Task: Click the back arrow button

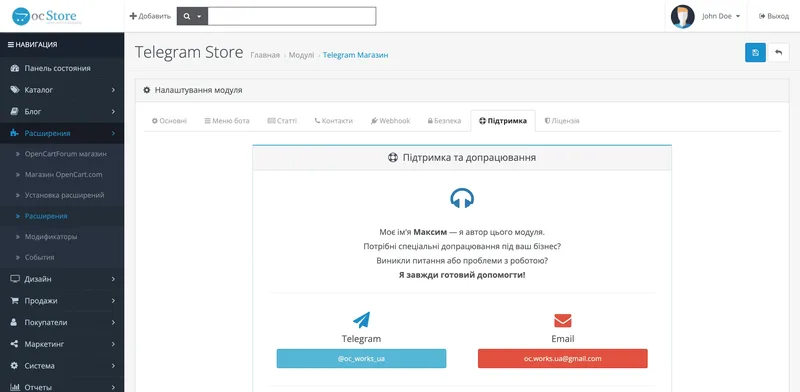Action: click(779, 53)
